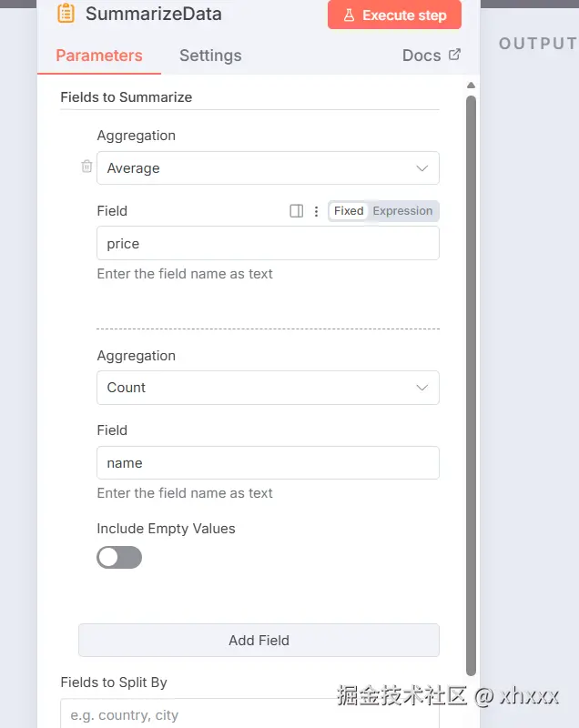Open the Parameters tab

(99, 56)
